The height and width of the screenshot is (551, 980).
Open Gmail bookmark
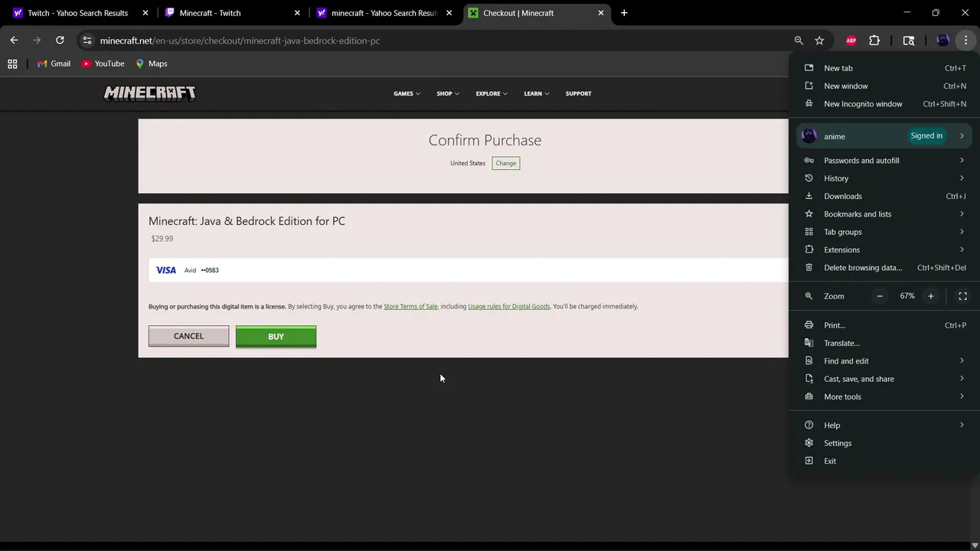(54, 64)
